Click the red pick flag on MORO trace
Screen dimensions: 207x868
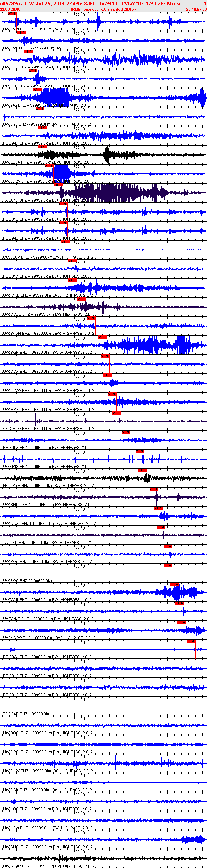point(182,622)
